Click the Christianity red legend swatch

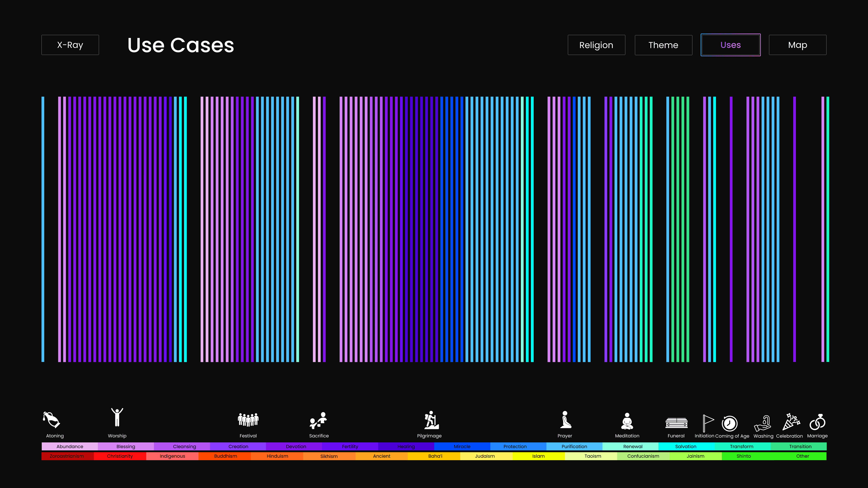pos(120,456)
